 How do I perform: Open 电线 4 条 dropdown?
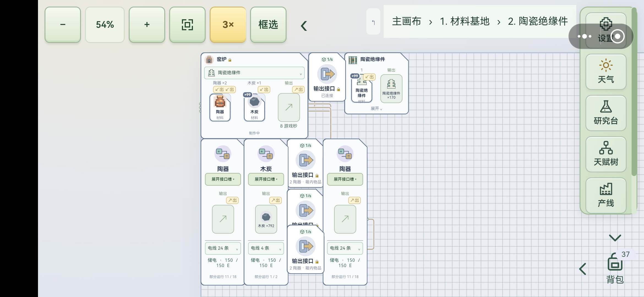(x=266, y=248)
